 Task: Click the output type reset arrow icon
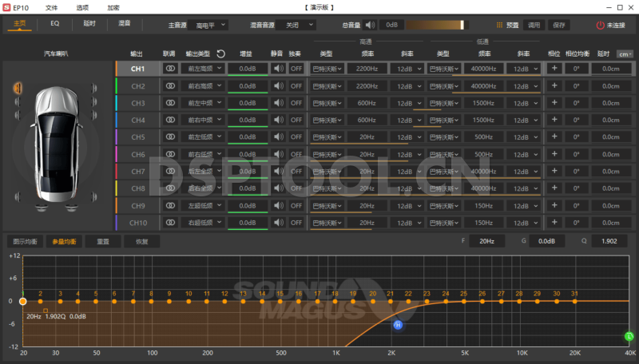click(x=221, y=53)
